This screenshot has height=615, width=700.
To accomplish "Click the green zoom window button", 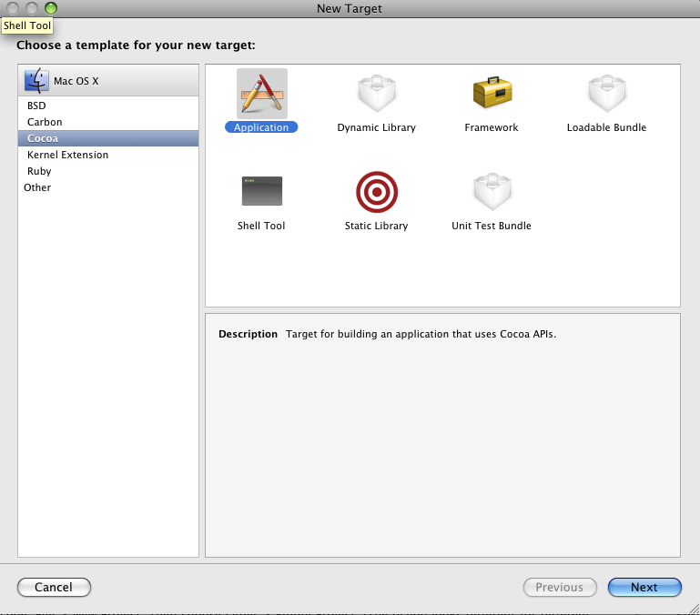I will [x=50, y=8].
